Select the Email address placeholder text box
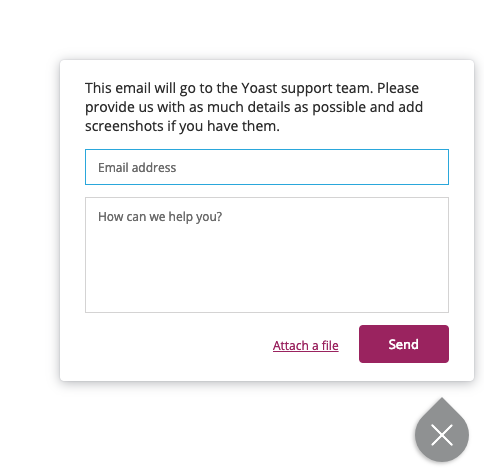 tap(267, 167)
